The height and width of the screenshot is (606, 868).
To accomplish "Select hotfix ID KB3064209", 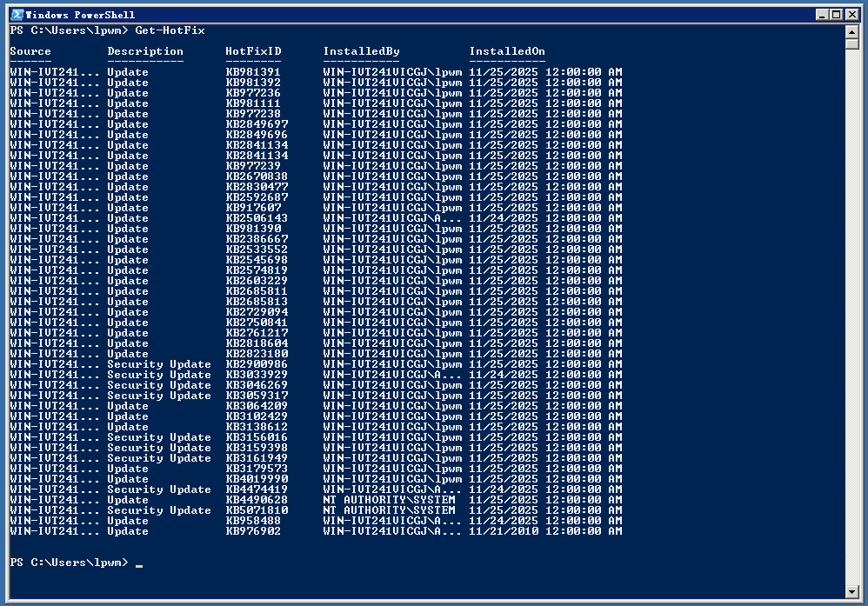I will (x=257, y=406).
